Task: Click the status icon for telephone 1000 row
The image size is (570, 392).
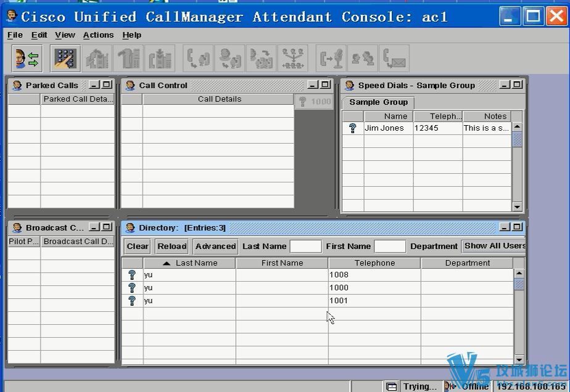Action: [x=132, y=288]
